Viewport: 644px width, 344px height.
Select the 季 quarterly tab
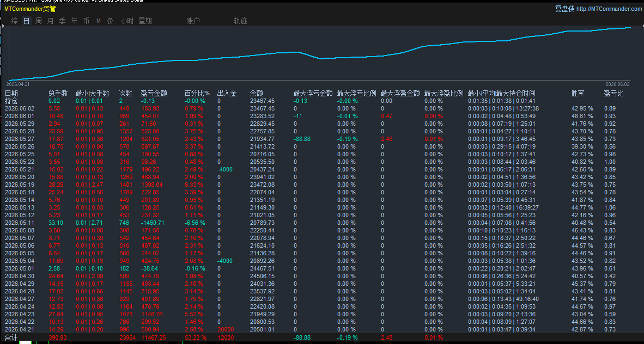(x=63, y=21)
